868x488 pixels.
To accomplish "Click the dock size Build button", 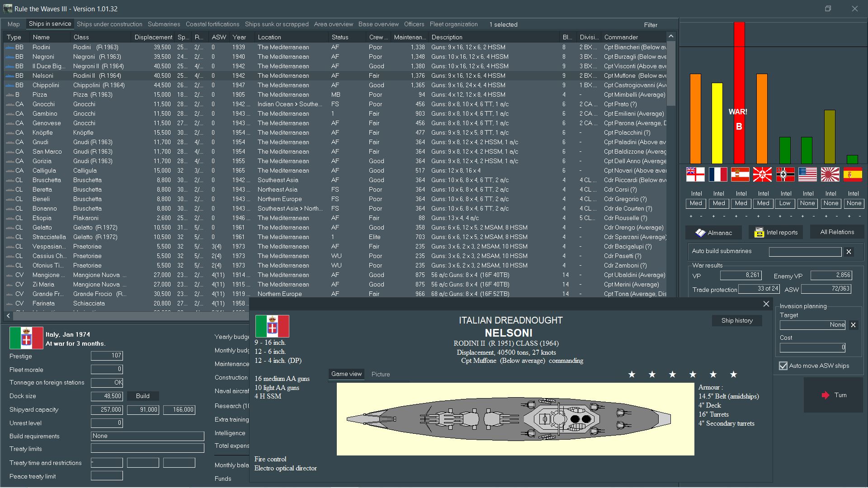I will click(142, 396).
